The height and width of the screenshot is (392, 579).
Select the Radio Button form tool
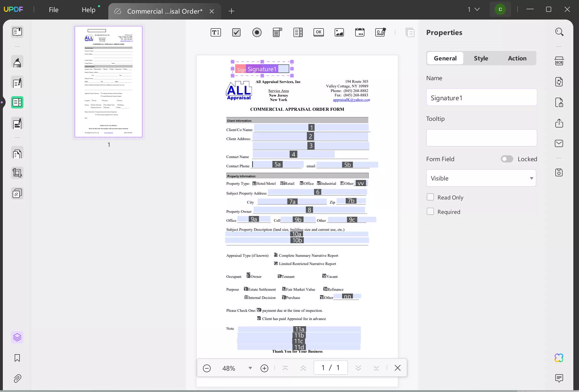[x=257, y=32]
